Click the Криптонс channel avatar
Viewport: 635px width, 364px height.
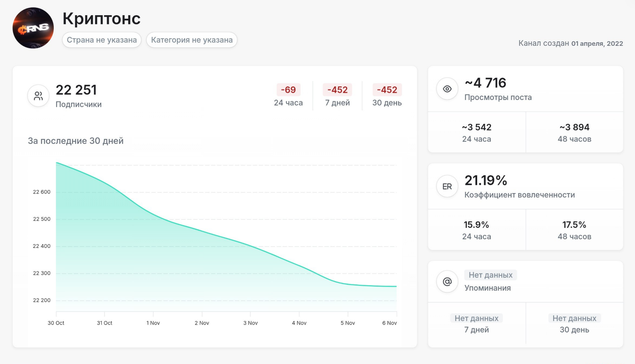33,28
